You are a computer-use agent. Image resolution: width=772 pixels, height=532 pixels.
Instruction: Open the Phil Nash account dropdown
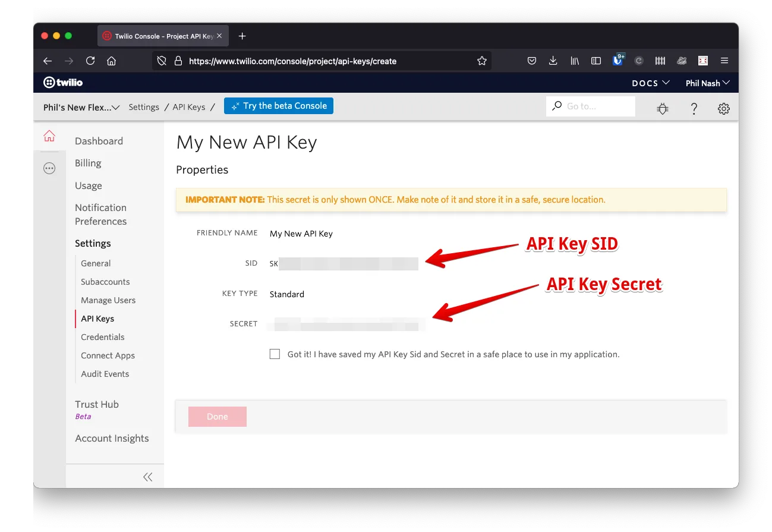[708, 83]
